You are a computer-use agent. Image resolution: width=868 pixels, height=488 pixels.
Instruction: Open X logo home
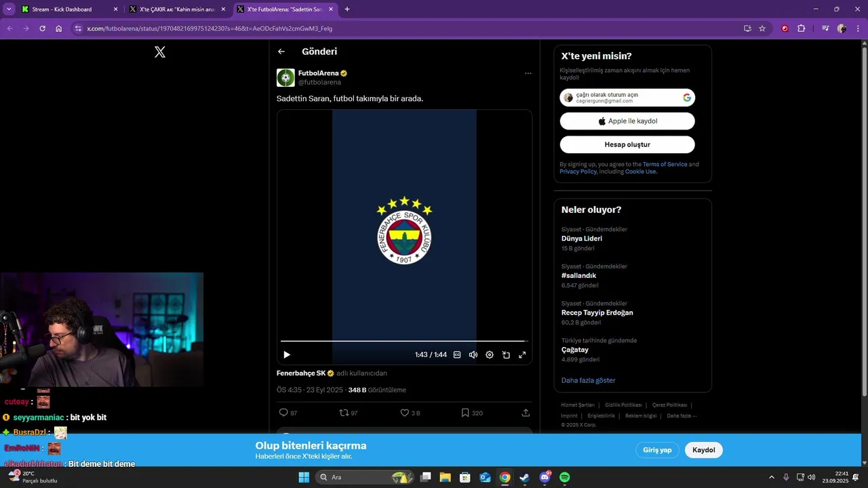(x=160, y=52)
